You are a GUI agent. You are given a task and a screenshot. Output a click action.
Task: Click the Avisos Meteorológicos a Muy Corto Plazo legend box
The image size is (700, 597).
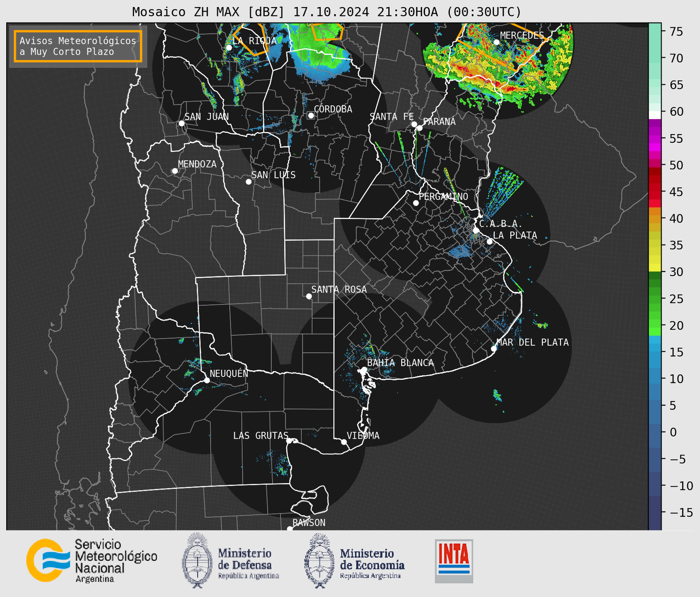[x=78, y=46]
